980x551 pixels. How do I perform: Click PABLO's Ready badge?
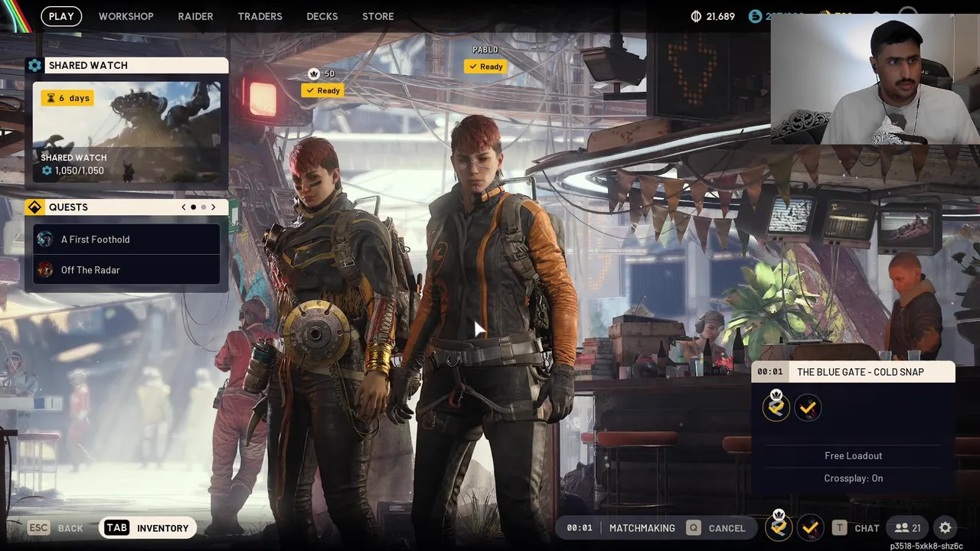pos(485,67)
